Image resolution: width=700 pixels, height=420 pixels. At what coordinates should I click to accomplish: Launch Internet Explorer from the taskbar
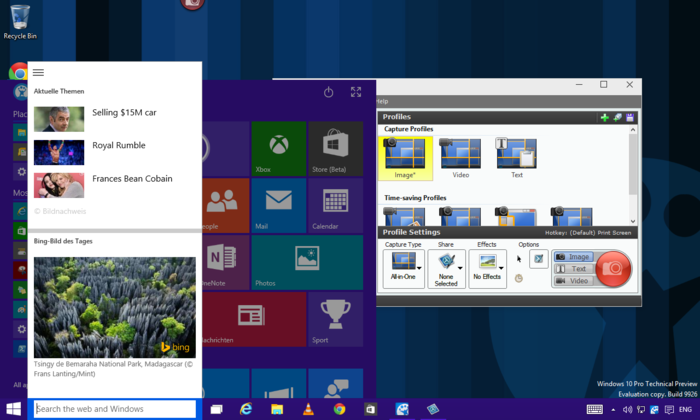click(x=246, y=409)
